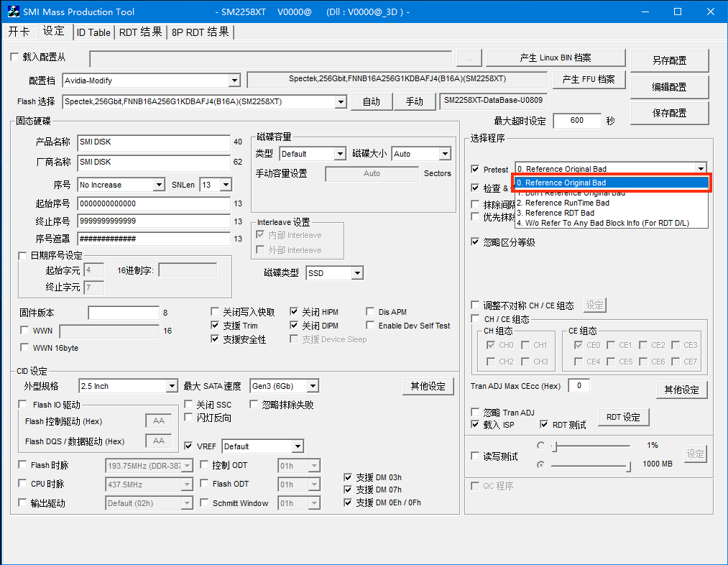The height and width of the screenshot is (565, 728).
Task: Click the SMI app icon in title bar
Action: [x=13, y=12]
